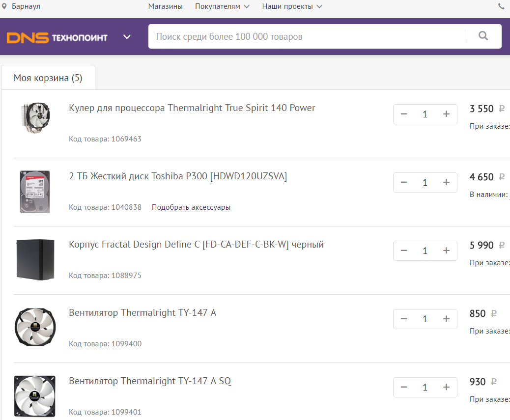The image size is (510, 420).
Task: Decrease quantity of Thermalright TY-147 A SQ fan
Action: click(x=404, y=387)
